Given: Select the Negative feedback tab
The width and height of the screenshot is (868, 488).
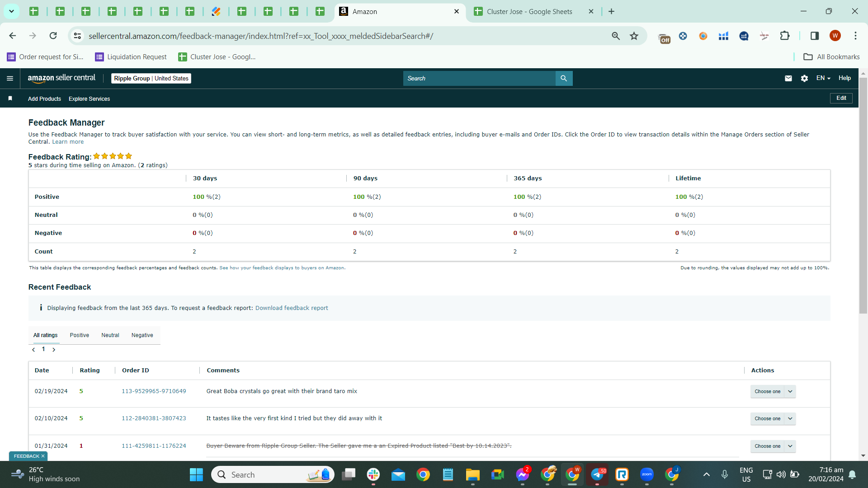Looking at the screenshot, I should 142,335.
